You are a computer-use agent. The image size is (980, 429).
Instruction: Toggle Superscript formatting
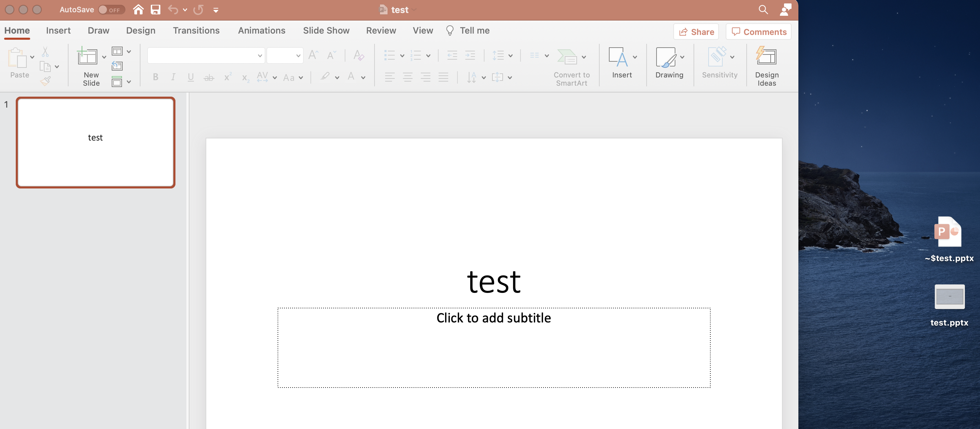click(x=228, y=77)
